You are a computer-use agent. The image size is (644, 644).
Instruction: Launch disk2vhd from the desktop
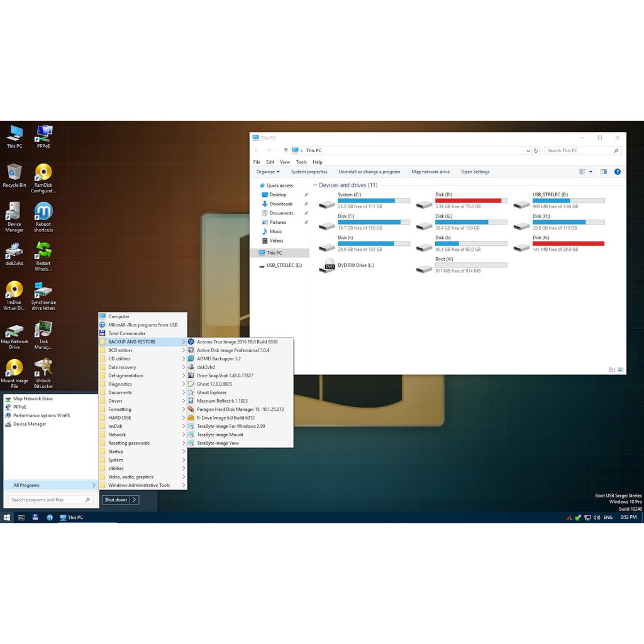(x=14, y=253)
